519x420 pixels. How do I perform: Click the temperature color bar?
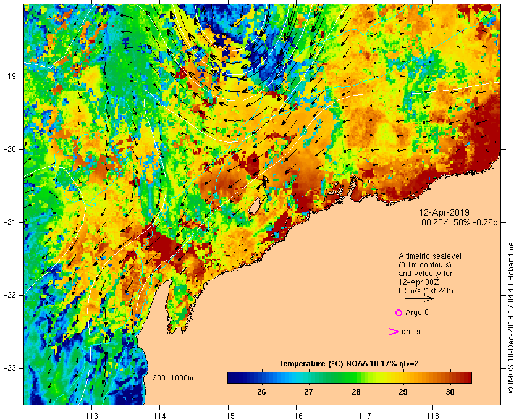(350, 377)
